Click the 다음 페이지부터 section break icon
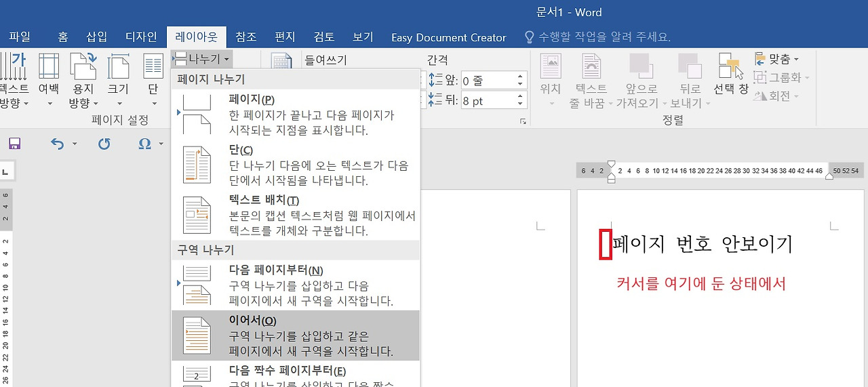868x387 pixels. click(x=198, y=285)
